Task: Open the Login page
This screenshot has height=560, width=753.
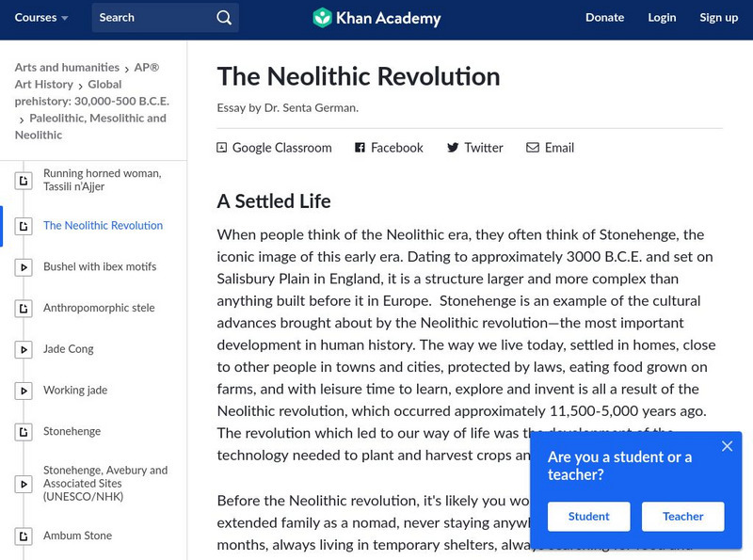Action: click(x=662, y=18)
